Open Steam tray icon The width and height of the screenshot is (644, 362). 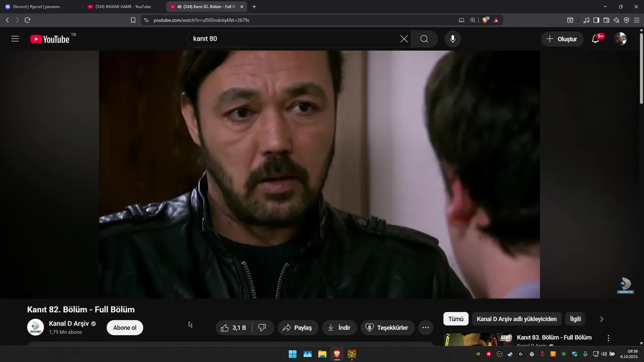point(510,354)
